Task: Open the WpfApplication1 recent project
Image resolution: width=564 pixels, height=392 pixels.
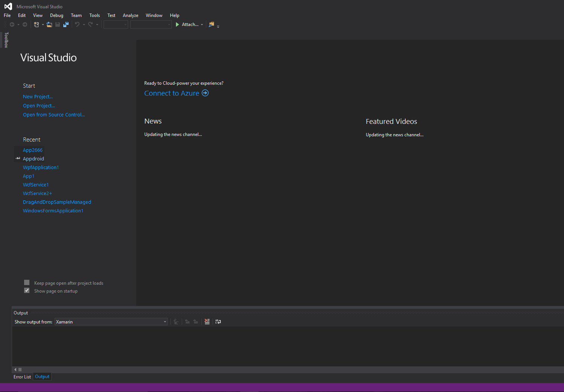Action: pyautogui.click(x=41, y=167)
